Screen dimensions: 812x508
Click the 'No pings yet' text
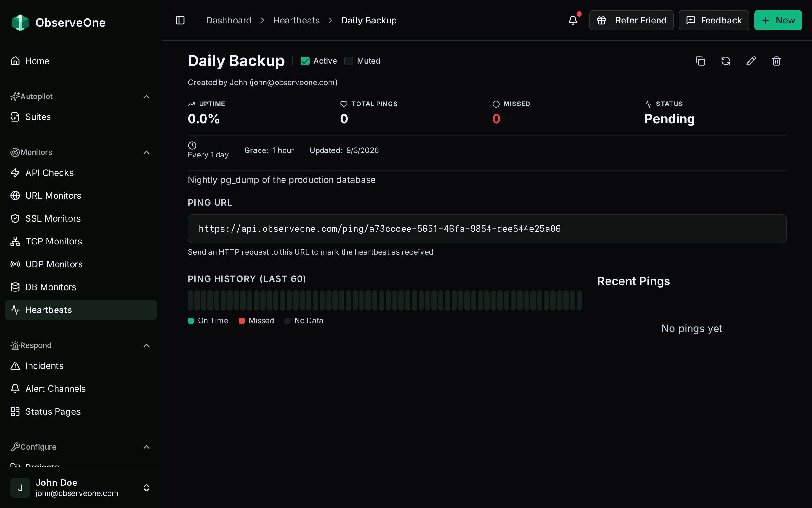point(691,329)
